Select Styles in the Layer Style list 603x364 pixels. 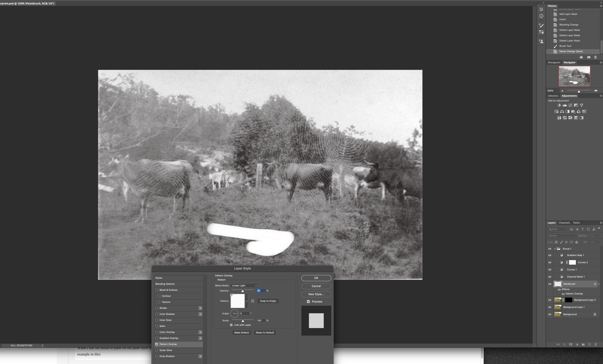(x=179, y=278)
